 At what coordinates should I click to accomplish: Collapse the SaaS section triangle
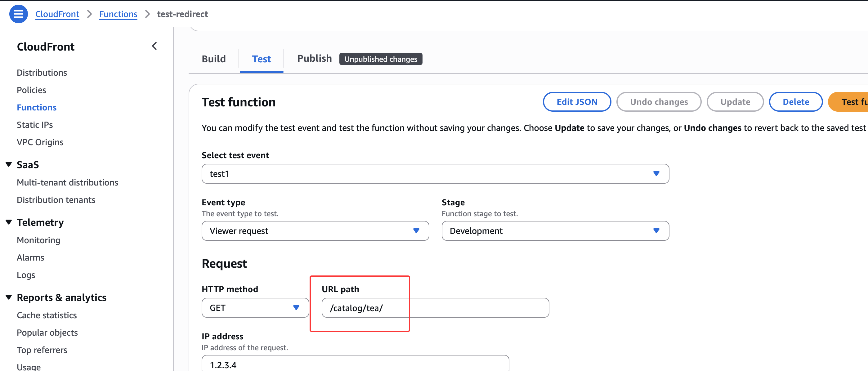coord(9,164)
